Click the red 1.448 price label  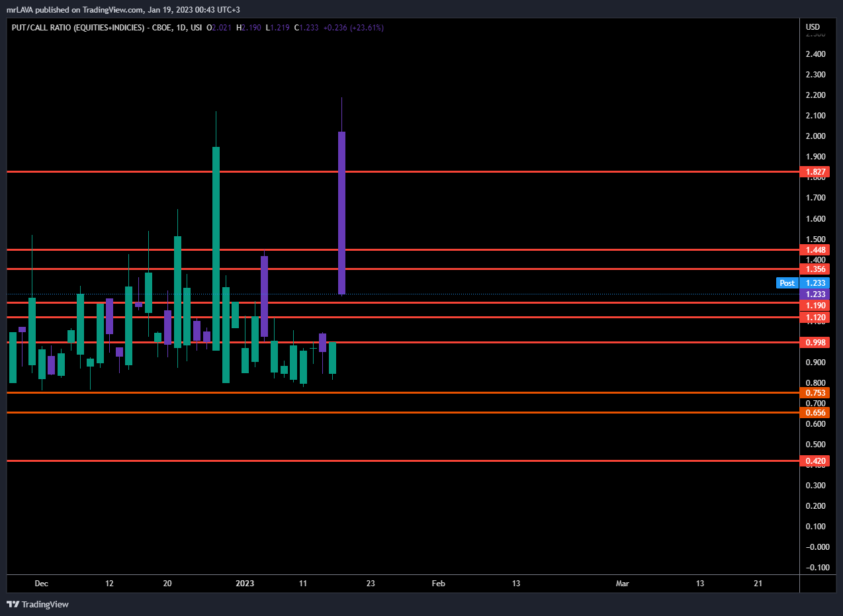(814, 249)
